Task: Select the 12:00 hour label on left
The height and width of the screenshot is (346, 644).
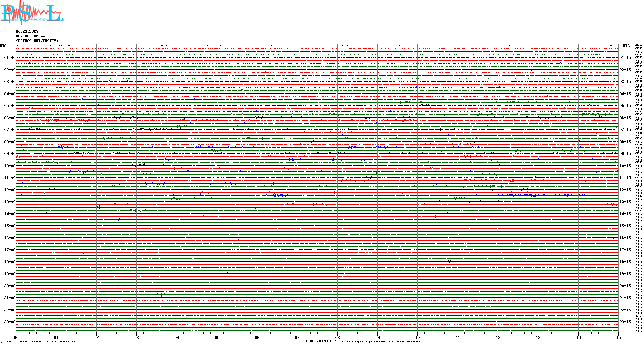Action: click(10, 190)
